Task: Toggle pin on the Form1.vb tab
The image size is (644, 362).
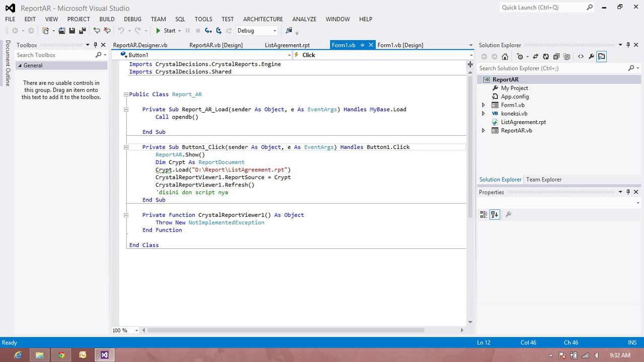Action: point(362,45)
